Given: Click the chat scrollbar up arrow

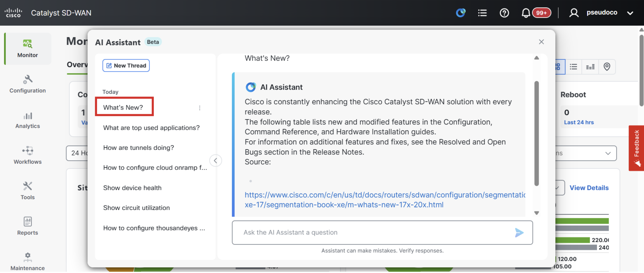Looking at the screenshot, I should click(537, 58).
